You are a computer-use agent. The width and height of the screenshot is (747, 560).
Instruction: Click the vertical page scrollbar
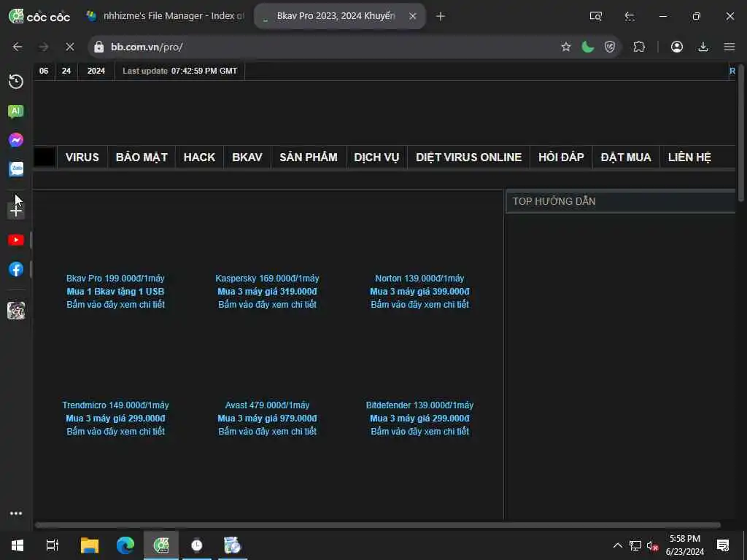pos(741,133)
